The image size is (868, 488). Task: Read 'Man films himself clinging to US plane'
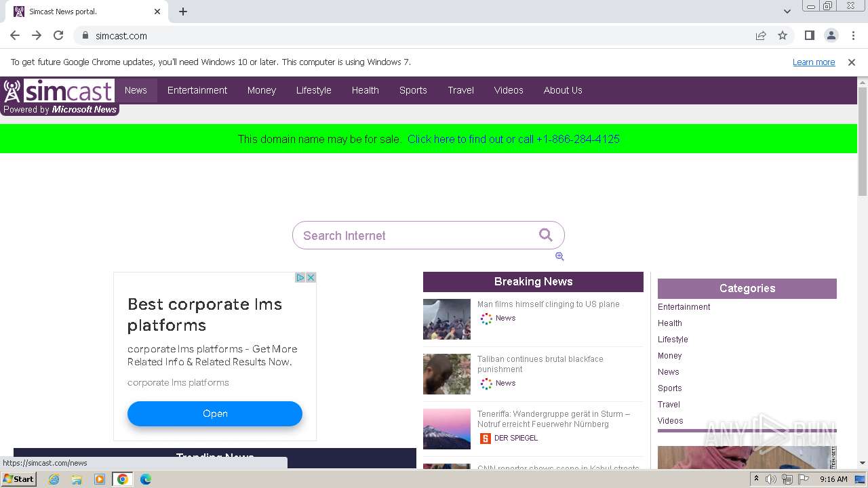tap(549, 304)
